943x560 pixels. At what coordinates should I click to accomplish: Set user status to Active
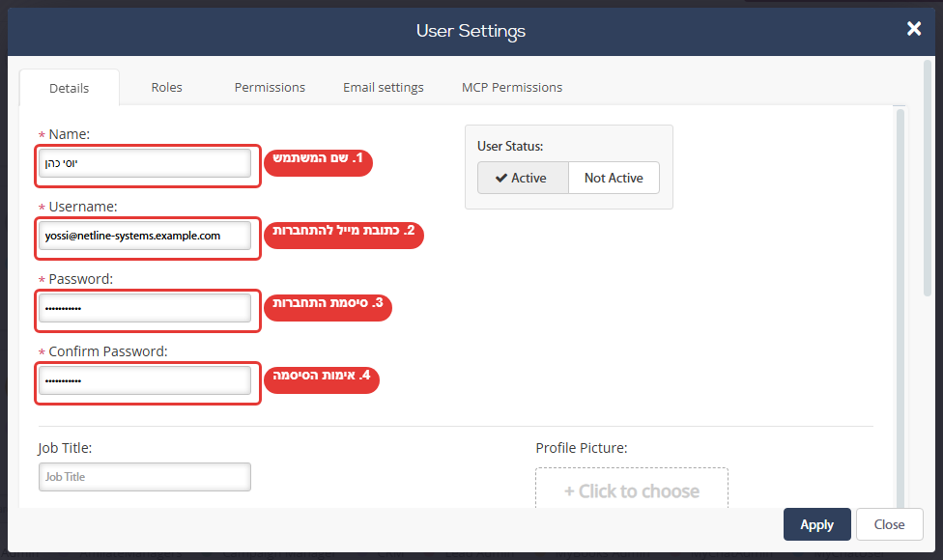click(x=523, y=178)
